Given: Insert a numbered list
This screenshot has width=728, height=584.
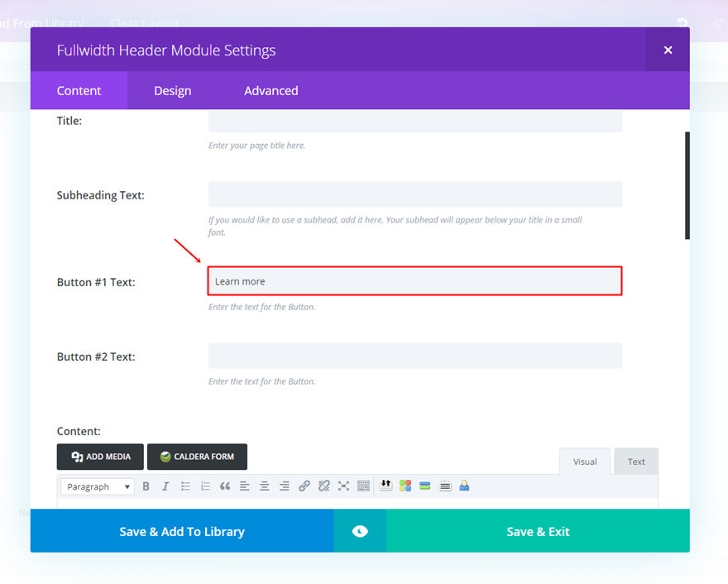Looking at the screenshot, I should [x=205, y=486].
